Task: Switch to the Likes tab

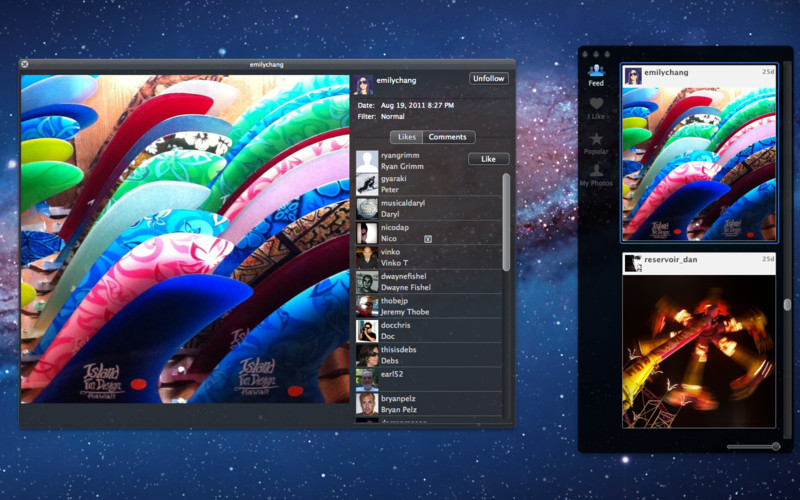Action: [406, 137]
